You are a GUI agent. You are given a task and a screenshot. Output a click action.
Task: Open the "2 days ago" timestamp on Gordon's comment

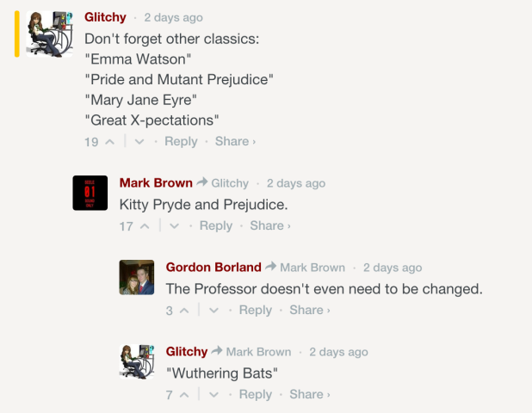(x=393, y=268)
